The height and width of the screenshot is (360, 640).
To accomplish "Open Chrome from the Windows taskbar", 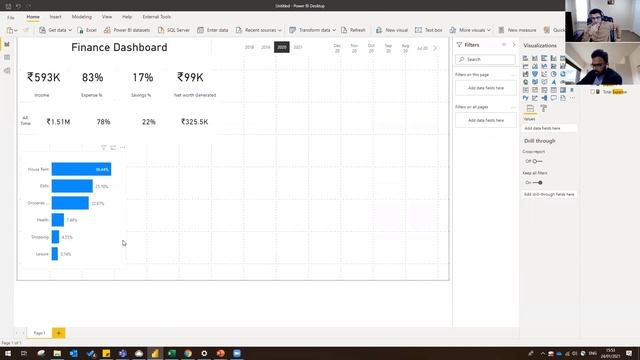I will [x=188, y=353].
